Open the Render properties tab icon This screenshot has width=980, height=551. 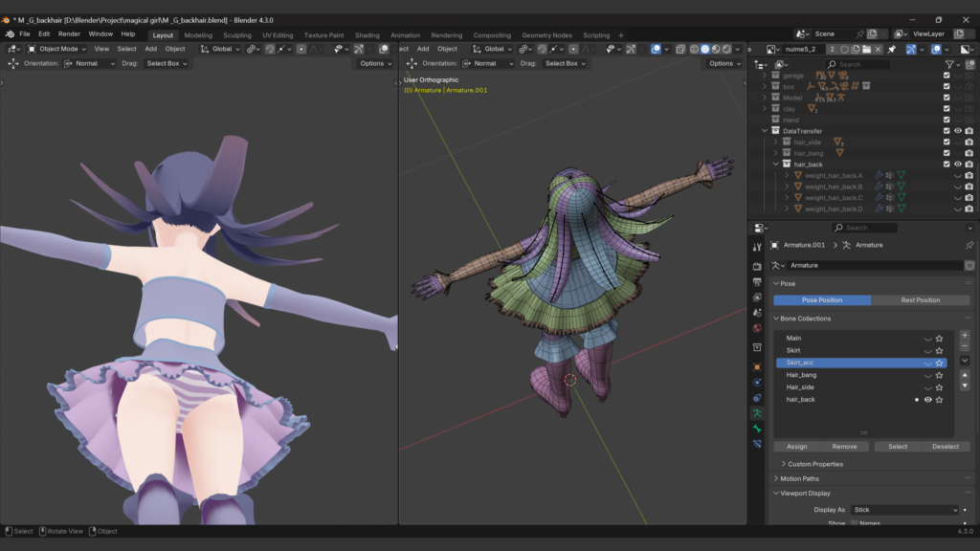757,266
